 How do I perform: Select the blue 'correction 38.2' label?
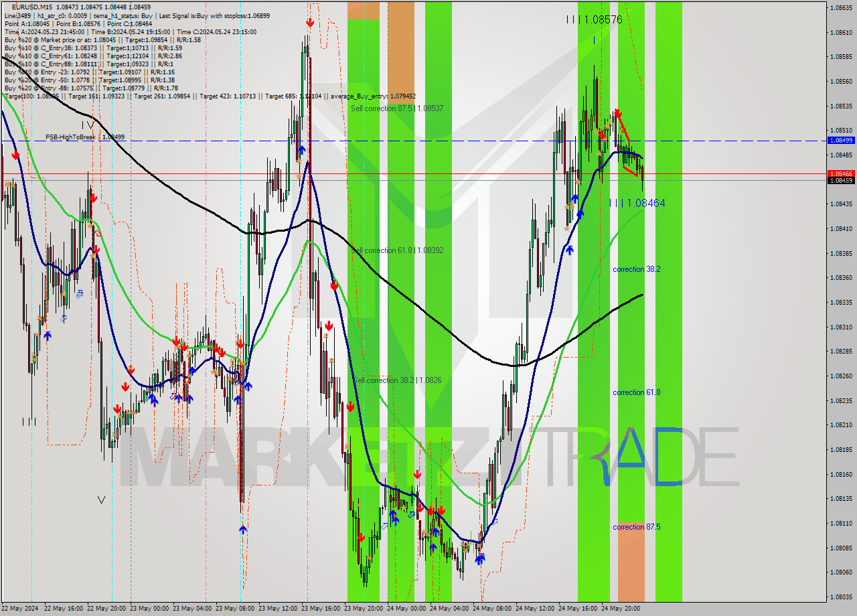pos(637,268)
